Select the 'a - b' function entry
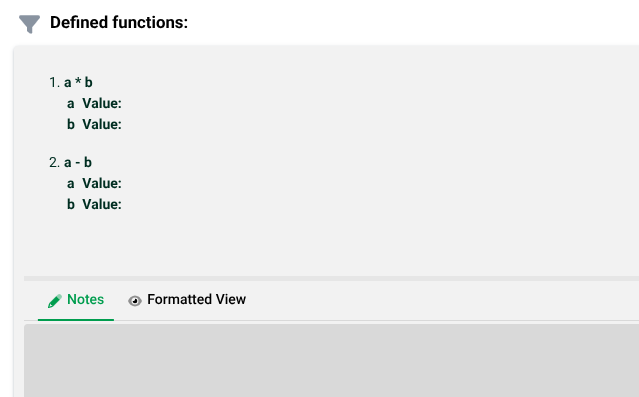 coord(78,162)
